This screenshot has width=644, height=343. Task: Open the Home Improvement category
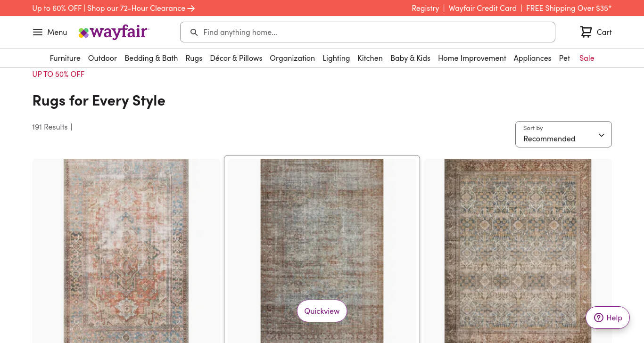tap(472, 58)
